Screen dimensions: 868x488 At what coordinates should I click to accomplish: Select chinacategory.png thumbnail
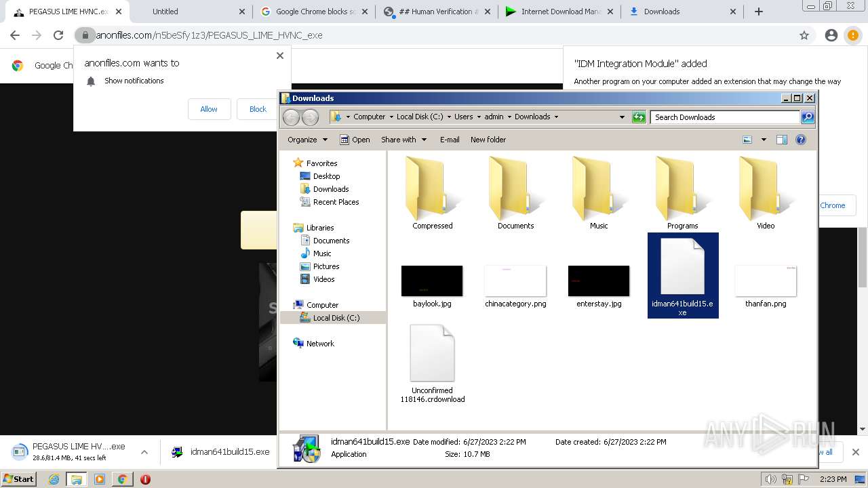click(515, 281)
